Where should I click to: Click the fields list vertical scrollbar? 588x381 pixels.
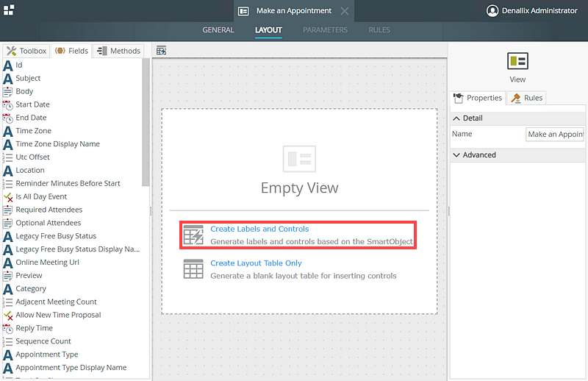tap(146, 125)
